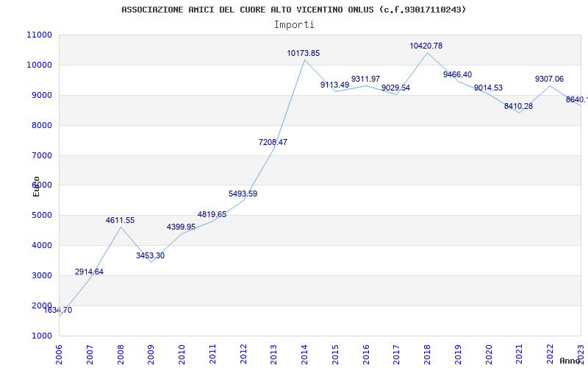The image size is (588, 368).
Task: Select the x-axis year 2016
Action: click(366, 355)
